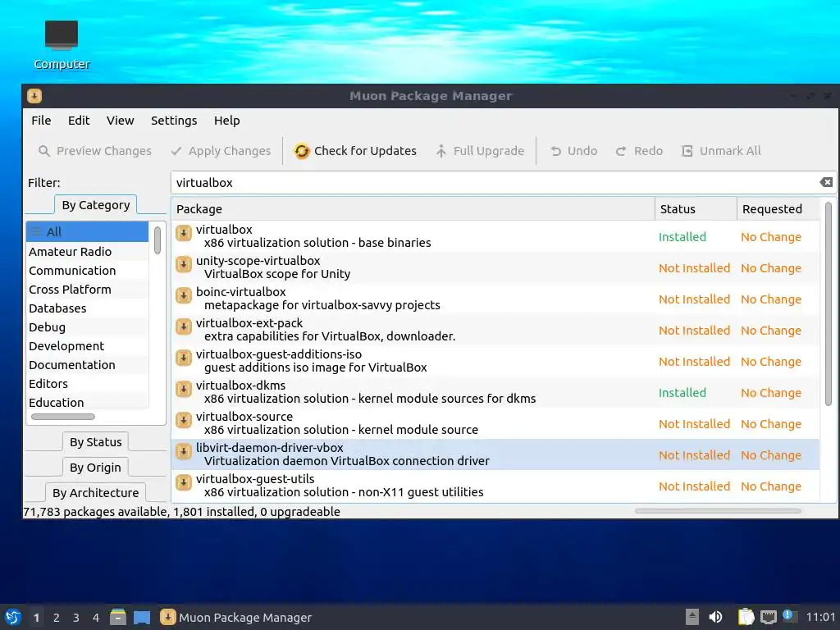The image size is (840, 630).
Task: Click Muon Package Manager taskbar entry
Action: [236, 617]
